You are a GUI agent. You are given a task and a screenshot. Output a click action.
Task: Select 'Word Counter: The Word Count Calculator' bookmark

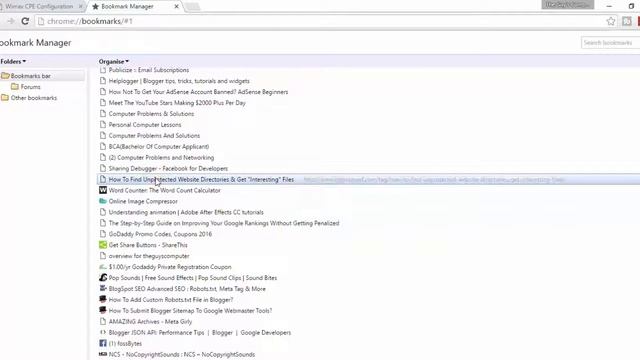[x=164, y=190]
